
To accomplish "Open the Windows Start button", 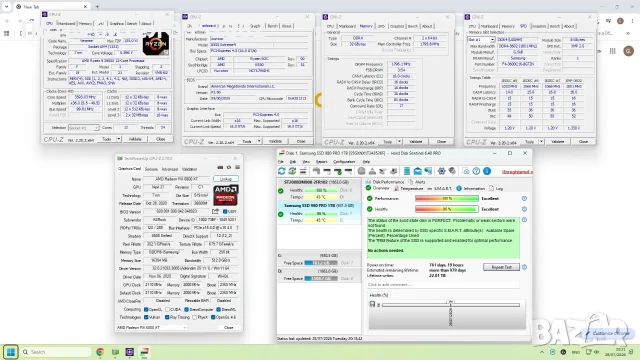I will click(11, 352).
